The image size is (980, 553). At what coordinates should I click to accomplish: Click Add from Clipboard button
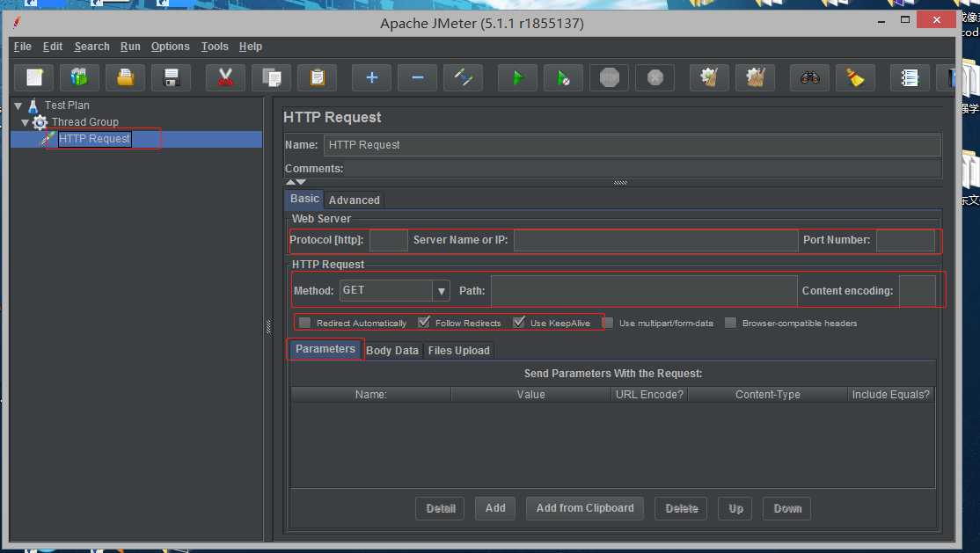(585, 508)
